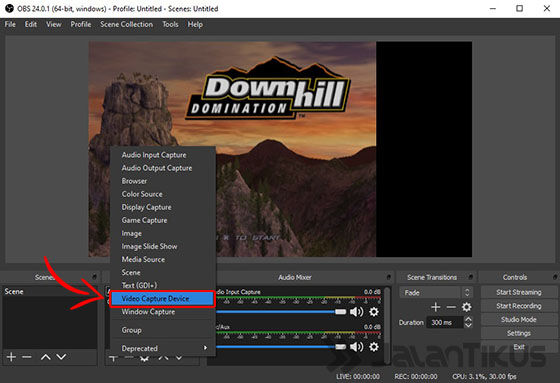Minimize the OBS window
The image size is (560, 383).
pos(492,8)
